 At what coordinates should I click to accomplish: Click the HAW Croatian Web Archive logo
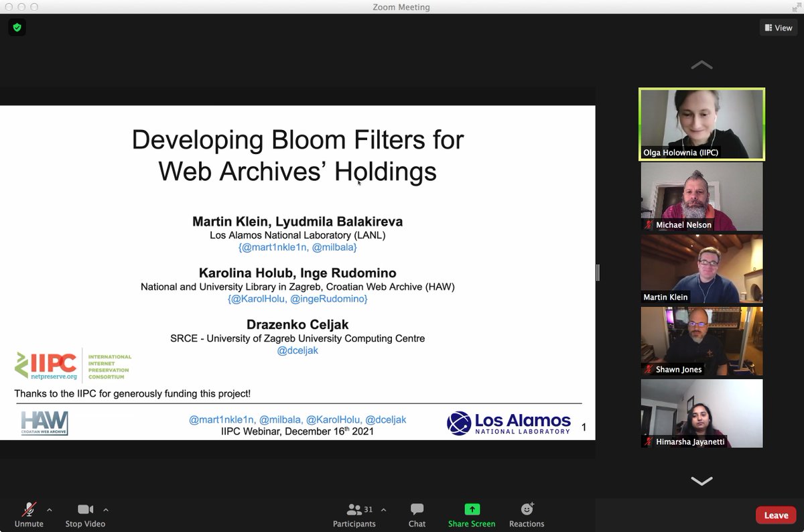44,423
